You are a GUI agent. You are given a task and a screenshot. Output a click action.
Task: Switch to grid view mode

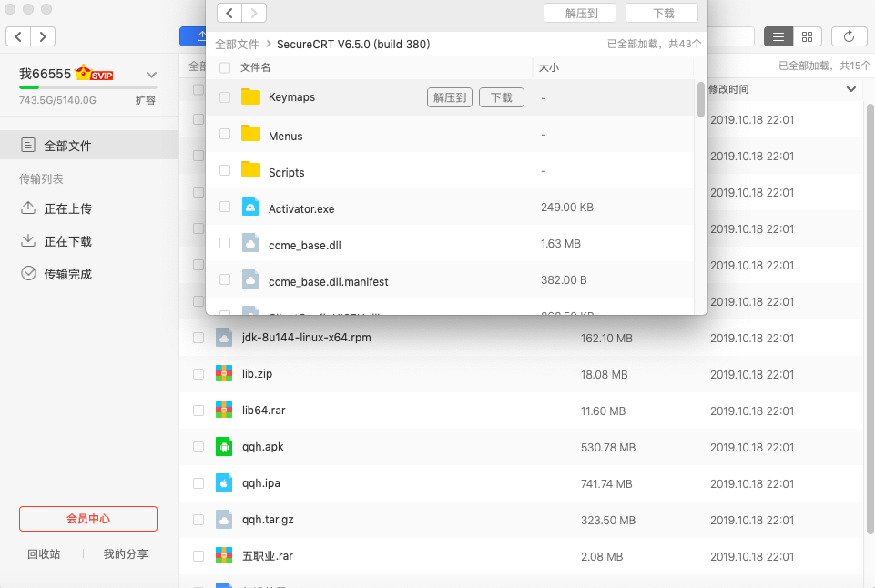click(807, 36)
